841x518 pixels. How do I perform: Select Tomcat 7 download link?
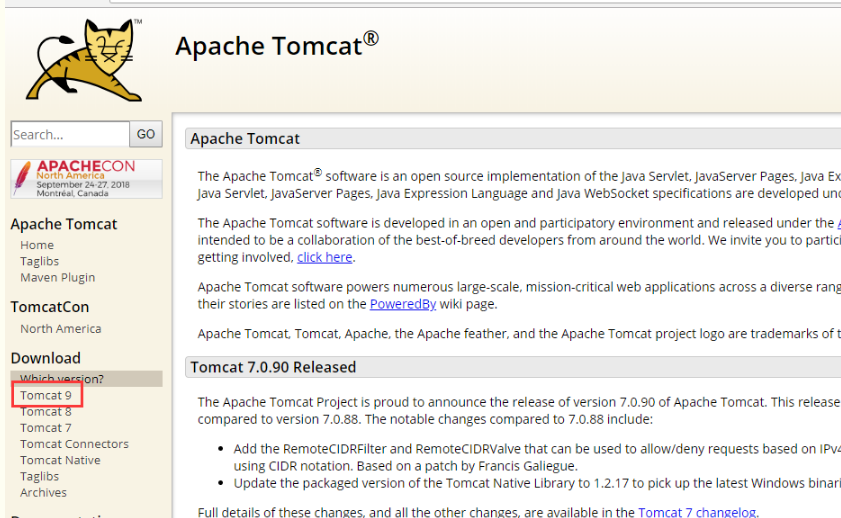(46, 428)
